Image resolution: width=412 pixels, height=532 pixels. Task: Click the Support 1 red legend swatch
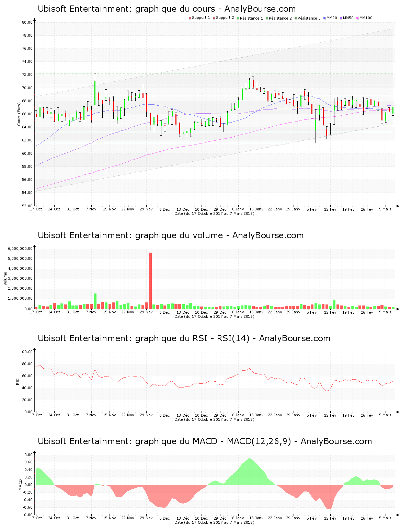tap(190, 18)
